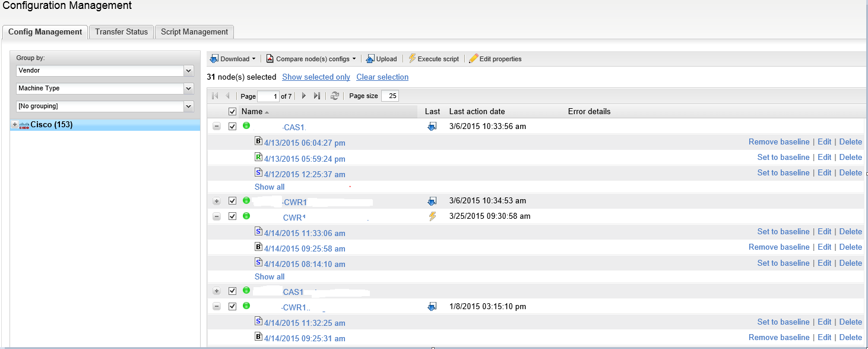Click Set to baseline for 4/13/2015 05:59:24 pm
The image size is (868, 349).
[x=783, y=157]
